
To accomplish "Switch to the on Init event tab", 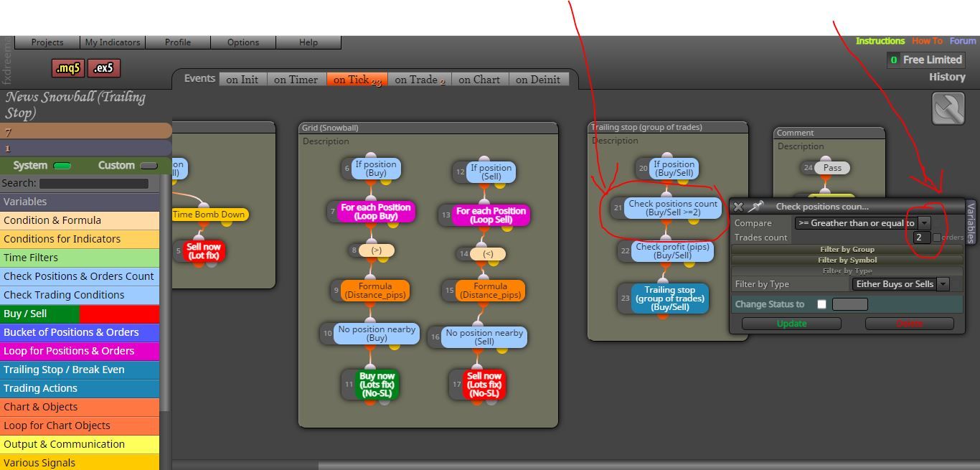I will [242, 80].
